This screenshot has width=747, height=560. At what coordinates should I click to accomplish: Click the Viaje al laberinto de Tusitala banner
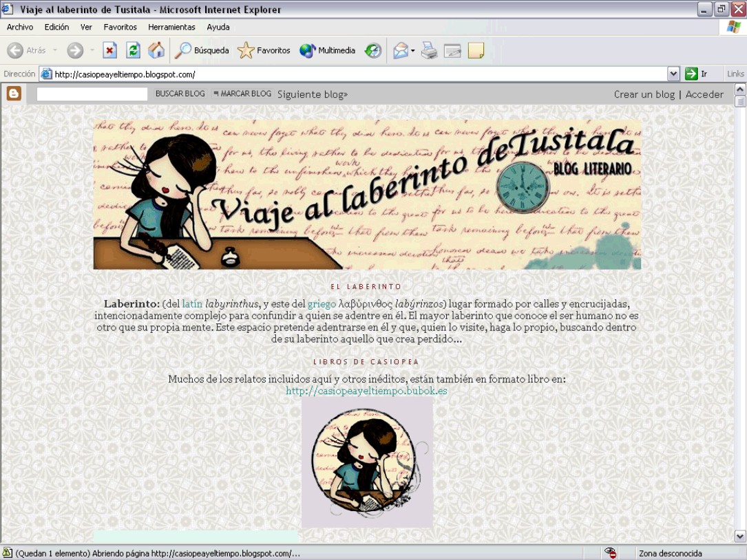point(367,194)
